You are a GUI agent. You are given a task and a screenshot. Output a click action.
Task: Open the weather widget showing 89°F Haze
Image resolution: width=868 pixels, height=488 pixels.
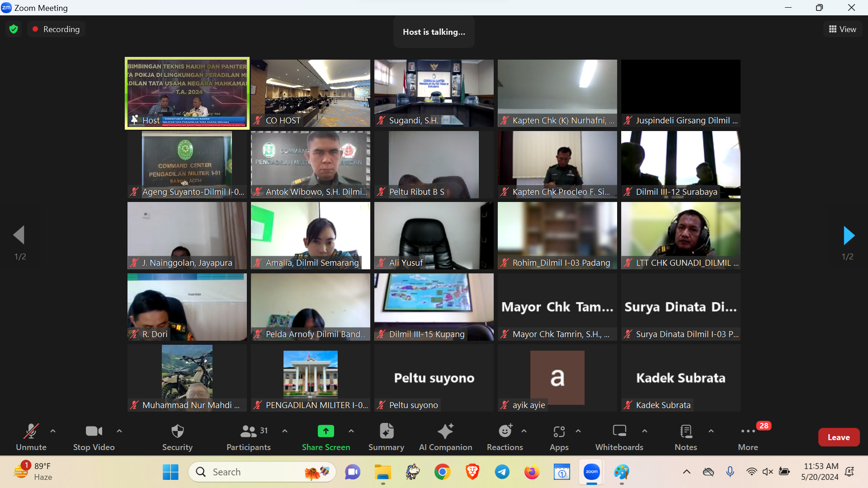pos(33,472)
